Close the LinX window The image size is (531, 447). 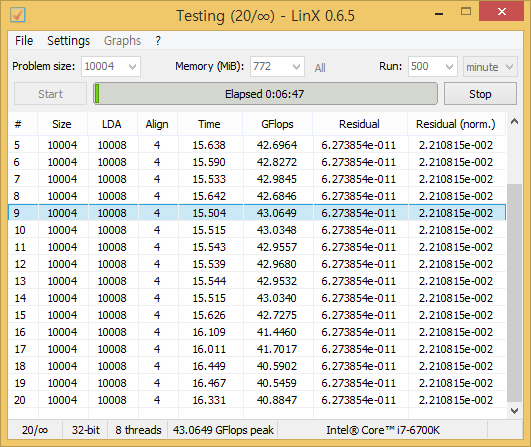pyautogui.click(x=501, y=12)
